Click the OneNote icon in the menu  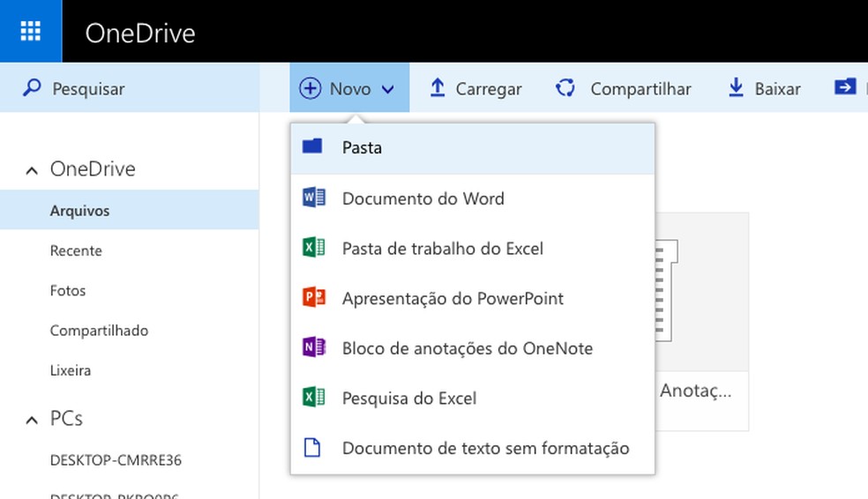[x=313, y=348]
